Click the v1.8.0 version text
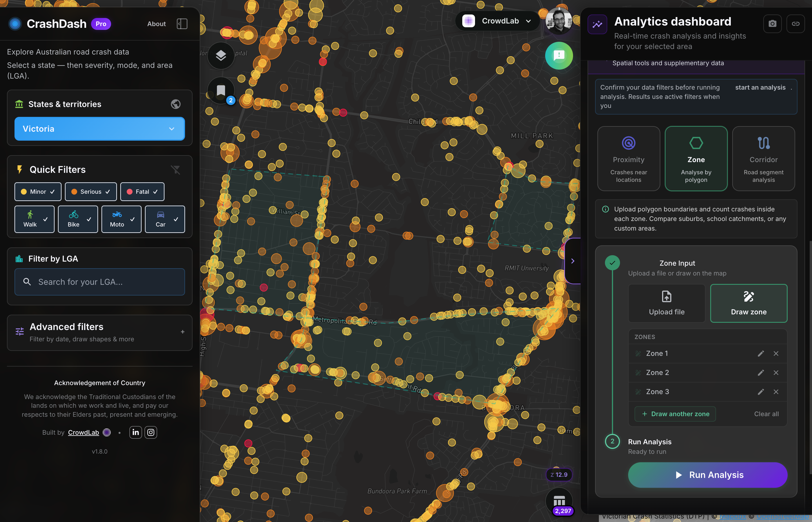812x522 pixels. point(100,452)
